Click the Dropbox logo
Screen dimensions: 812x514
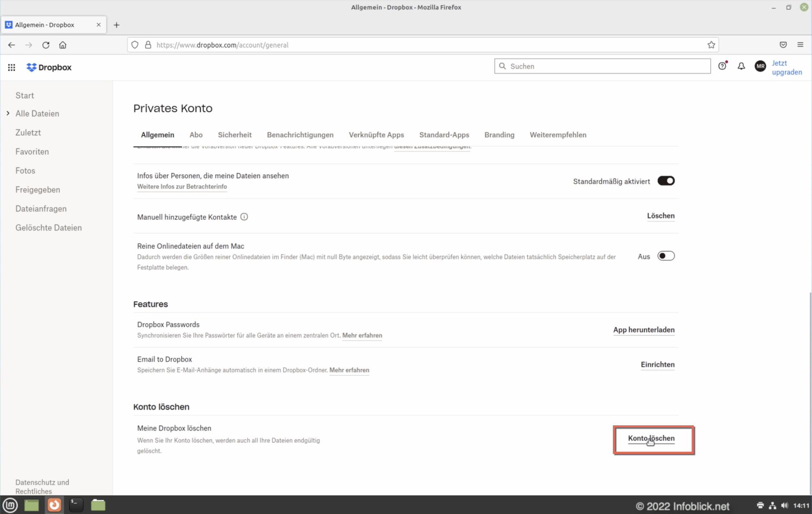click(49, 67)
